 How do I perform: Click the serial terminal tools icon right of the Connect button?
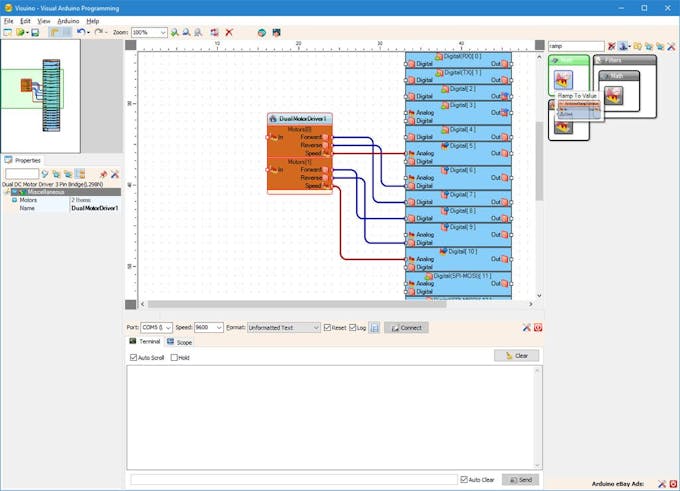point(527,327)
